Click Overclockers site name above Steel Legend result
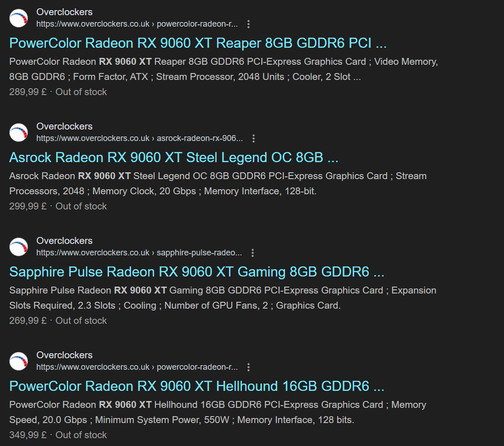The width and height of the screenshot is (504, 446). [x=64, y=126]
